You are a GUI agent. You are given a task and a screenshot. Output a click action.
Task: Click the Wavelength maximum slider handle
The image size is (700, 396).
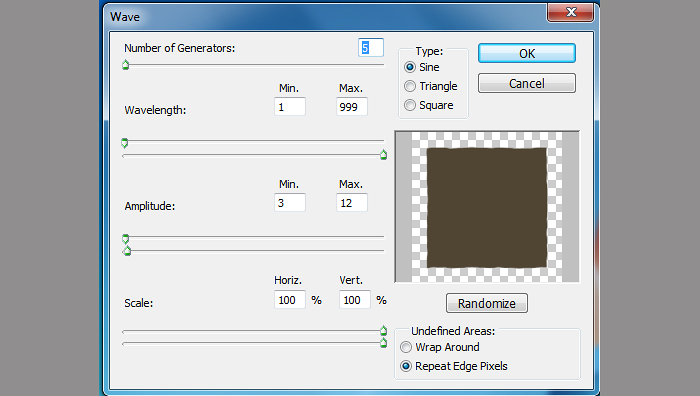pyautogui.click(x=383, y=155)
